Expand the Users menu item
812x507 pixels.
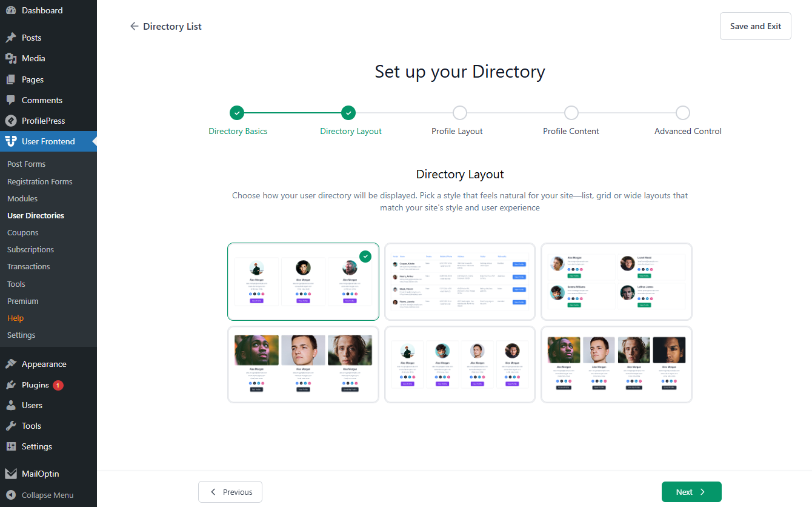[x=32, y=405]
